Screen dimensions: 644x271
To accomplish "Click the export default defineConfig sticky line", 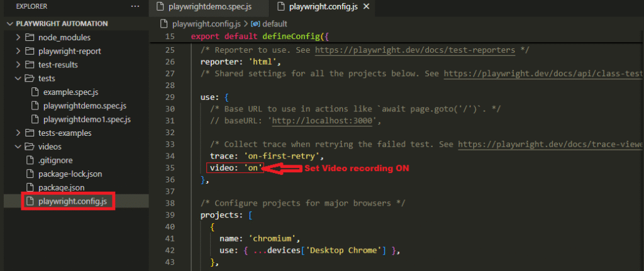I will point(260,36).
